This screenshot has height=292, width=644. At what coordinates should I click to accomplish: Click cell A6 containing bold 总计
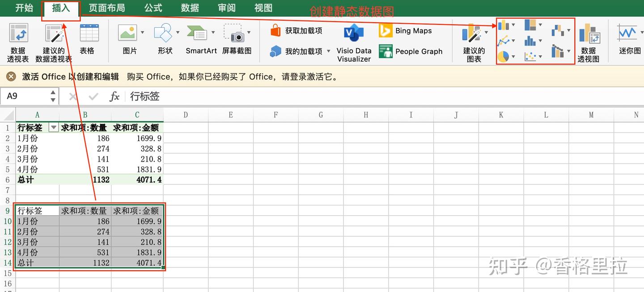[38, 179]
